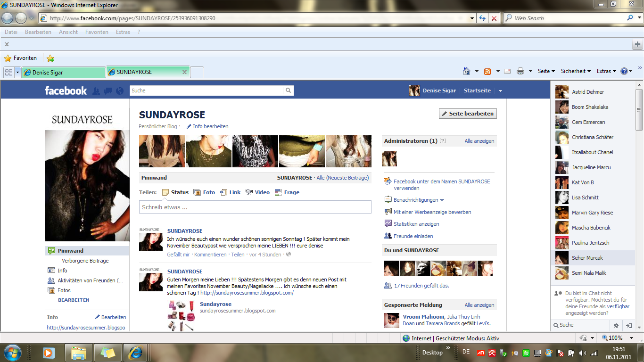This screenshot has height=362, width=644.
Task: Open the Bearbeiten menu
Action: 38,32
